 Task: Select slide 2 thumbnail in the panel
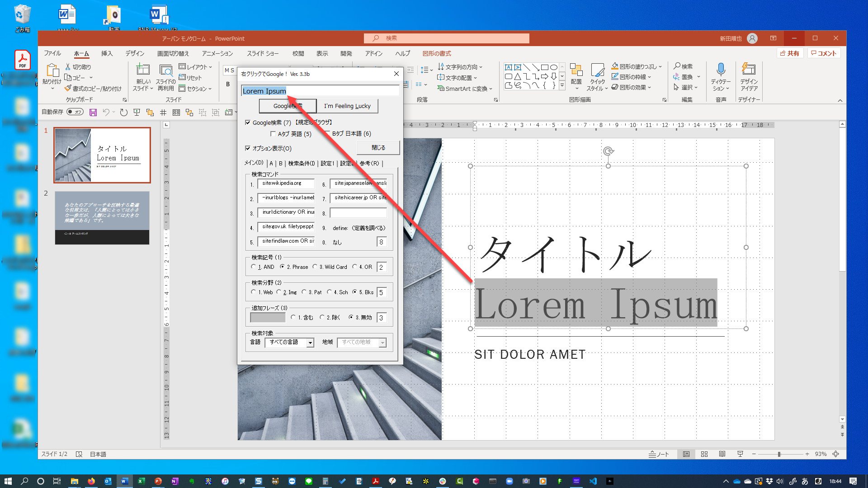point(102,218)
